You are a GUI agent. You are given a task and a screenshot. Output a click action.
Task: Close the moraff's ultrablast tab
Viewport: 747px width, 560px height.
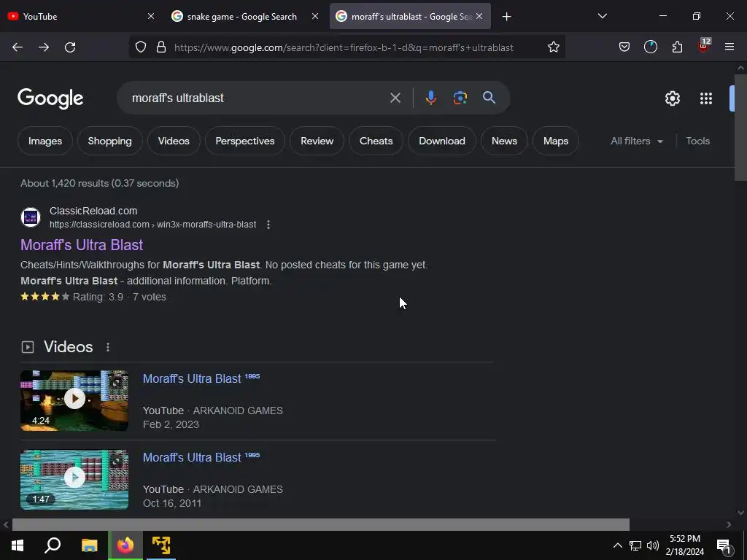[x=479, y=16]
